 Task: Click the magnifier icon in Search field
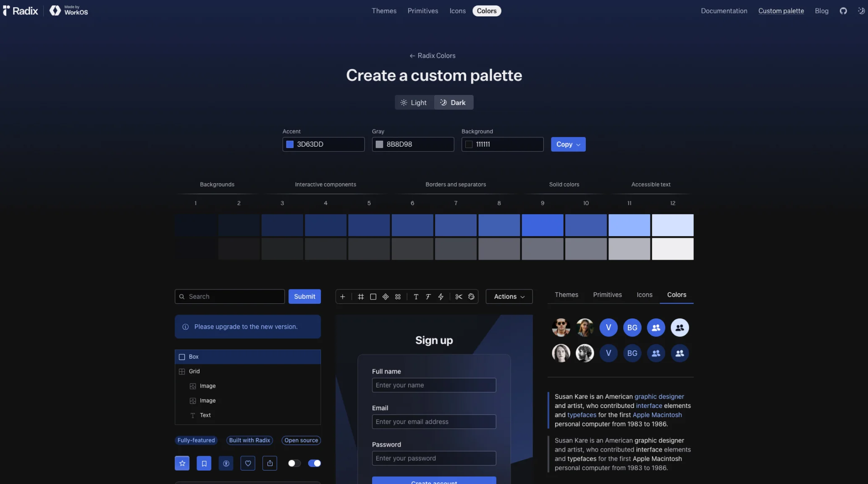pos(182,297)
